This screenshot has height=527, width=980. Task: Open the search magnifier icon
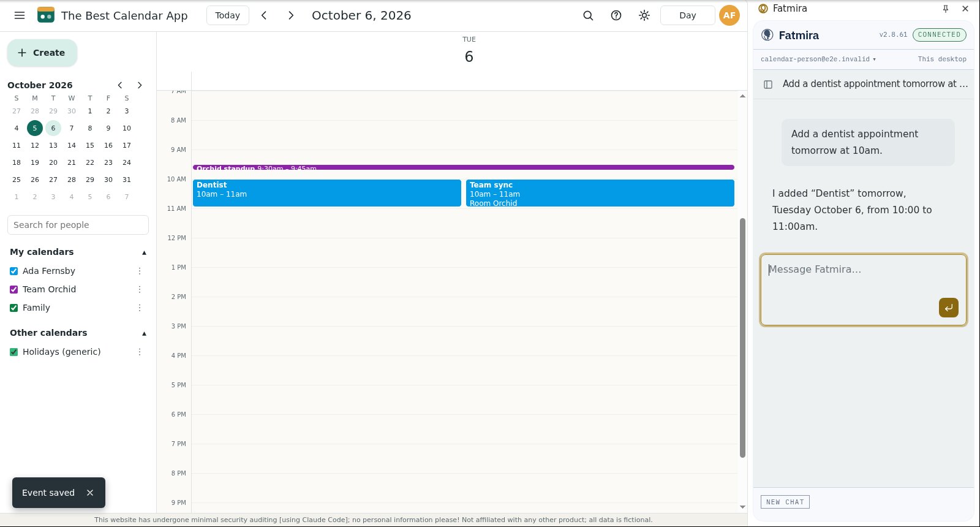point(588,15)
